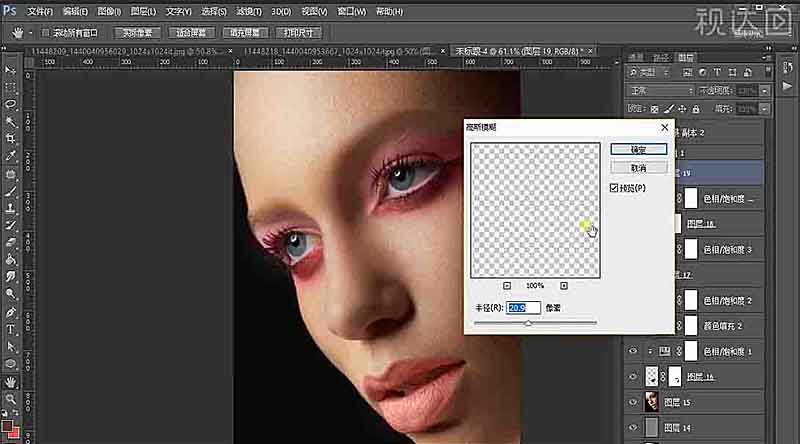Select the Dodge tool
Screen dimensions: 800x444
point(10,294)
